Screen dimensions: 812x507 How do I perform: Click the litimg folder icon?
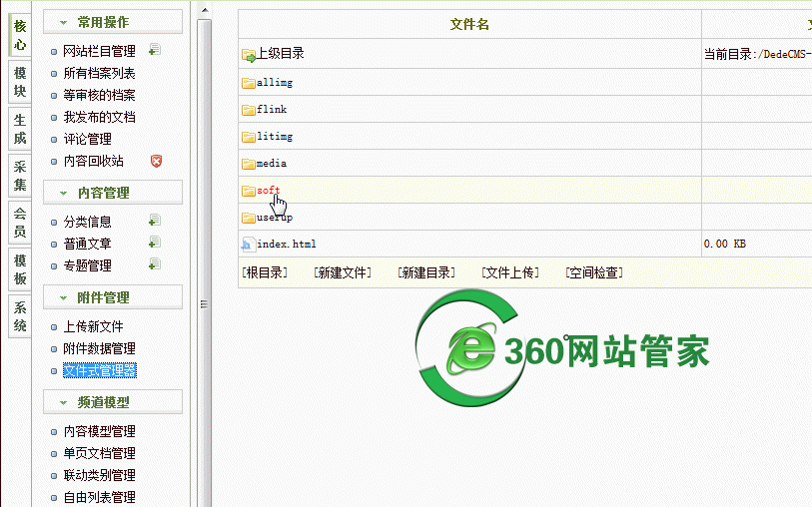(249, 137)
